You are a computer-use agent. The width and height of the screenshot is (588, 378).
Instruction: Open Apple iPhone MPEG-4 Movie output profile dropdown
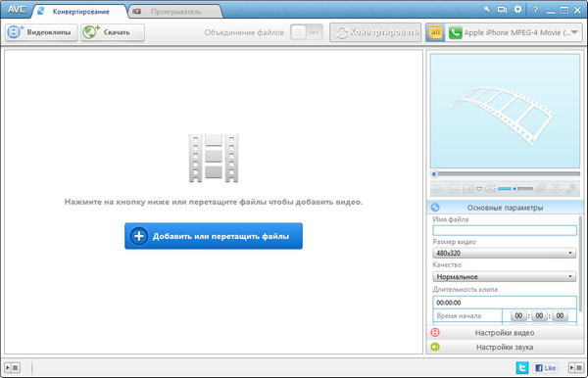[514, 32]
